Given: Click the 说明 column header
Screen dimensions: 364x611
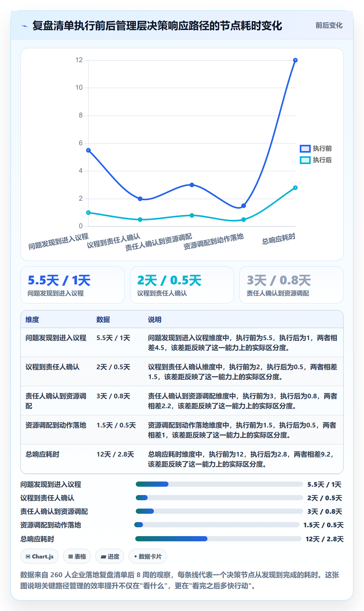Looking at the screenshot, I should pos(155,320).
